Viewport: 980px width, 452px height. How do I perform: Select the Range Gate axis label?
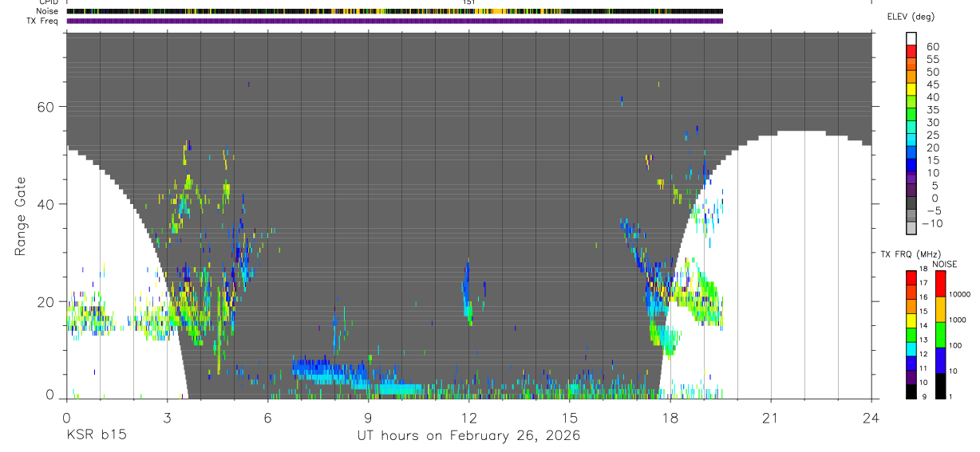pos(20,216)
